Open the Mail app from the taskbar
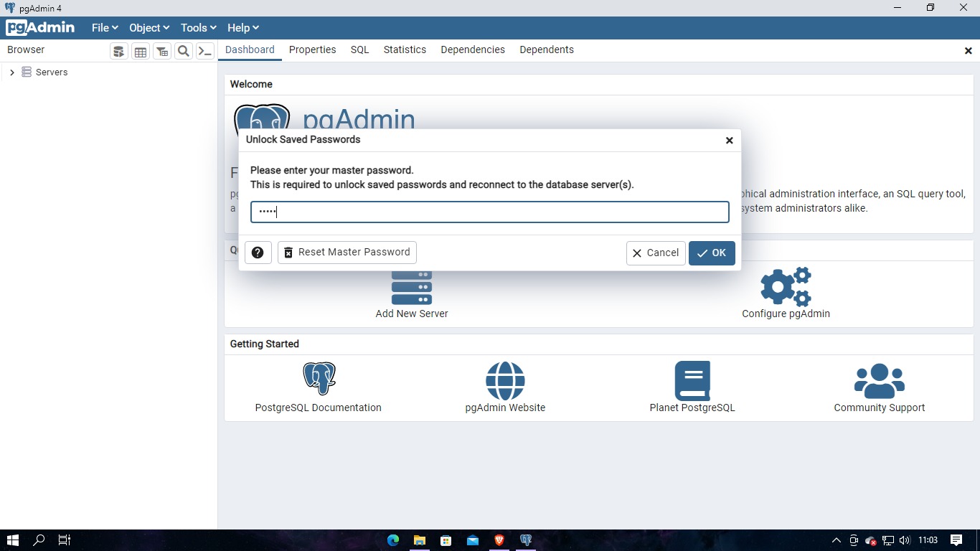 point(473,540)
